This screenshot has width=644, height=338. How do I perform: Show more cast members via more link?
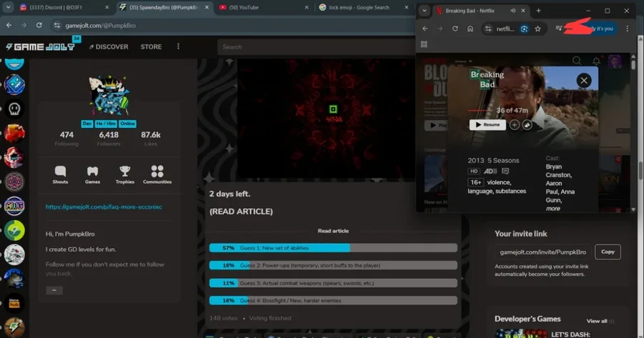553,209
